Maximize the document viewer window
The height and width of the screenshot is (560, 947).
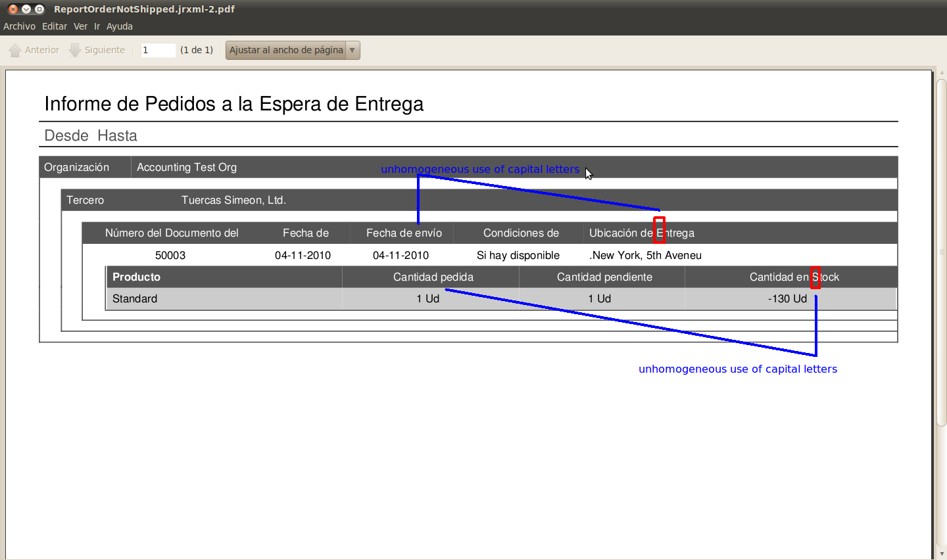click(x=39, y=9)
